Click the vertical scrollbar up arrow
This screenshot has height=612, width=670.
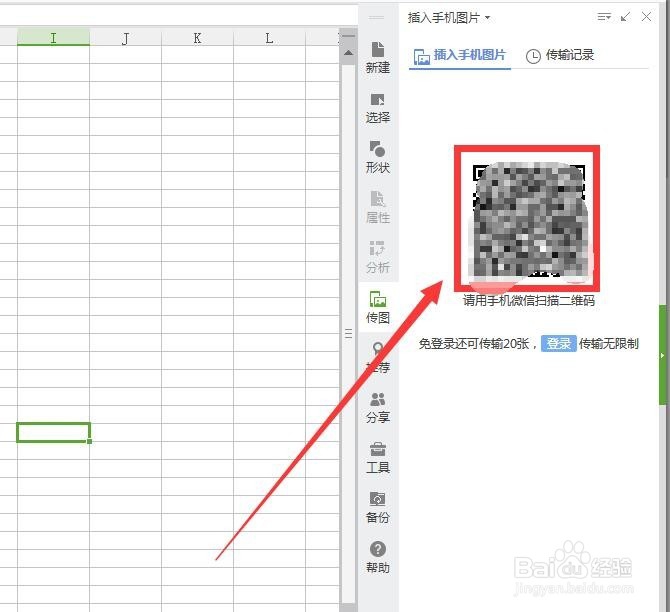click(x=349, y=53)
